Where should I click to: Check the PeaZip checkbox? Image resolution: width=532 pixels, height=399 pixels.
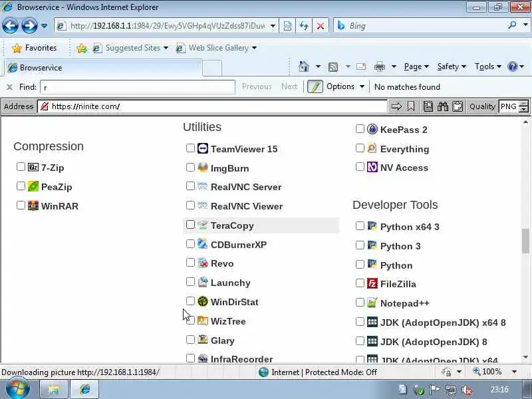[21, 186]
